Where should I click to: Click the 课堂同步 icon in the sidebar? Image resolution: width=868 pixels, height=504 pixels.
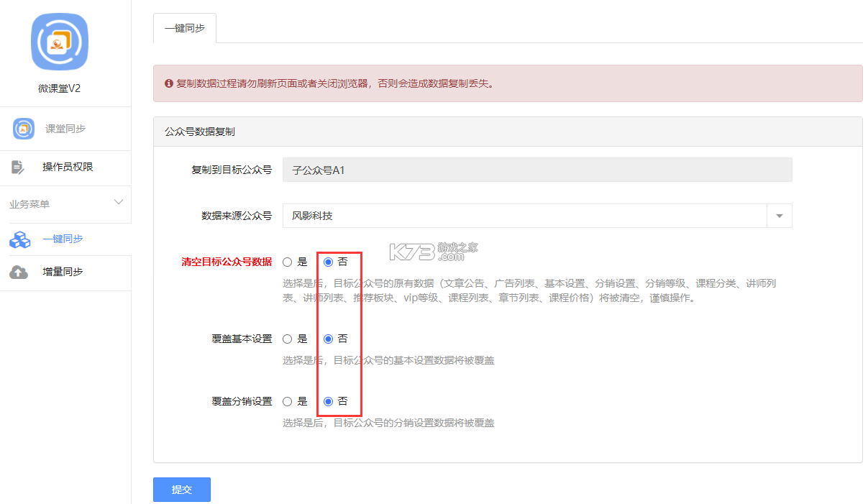tap(24, 129)
